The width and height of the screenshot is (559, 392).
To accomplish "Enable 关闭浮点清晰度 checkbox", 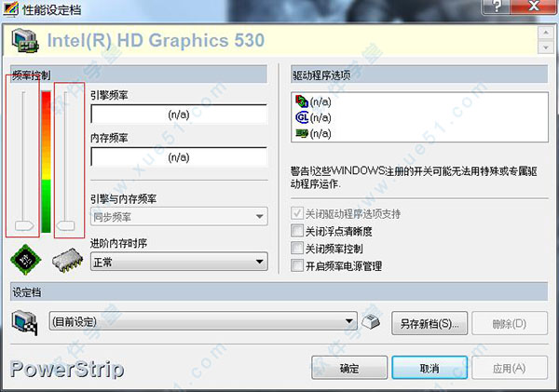I will 297,231.
